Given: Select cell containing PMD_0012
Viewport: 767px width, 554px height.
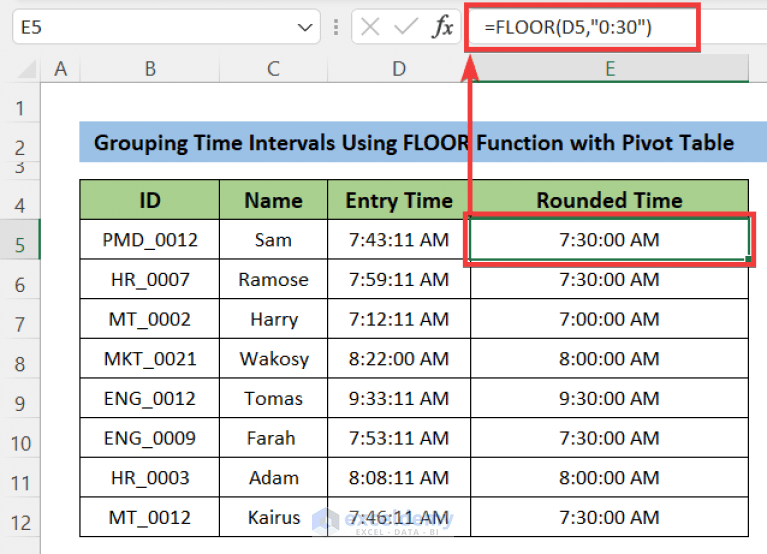Looking at the screenshot, I should tap(150, 240).
